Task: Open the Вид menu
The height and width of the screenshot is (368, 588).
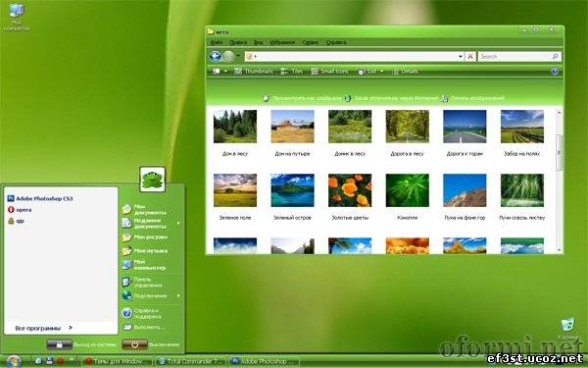Action: [258, 42]
